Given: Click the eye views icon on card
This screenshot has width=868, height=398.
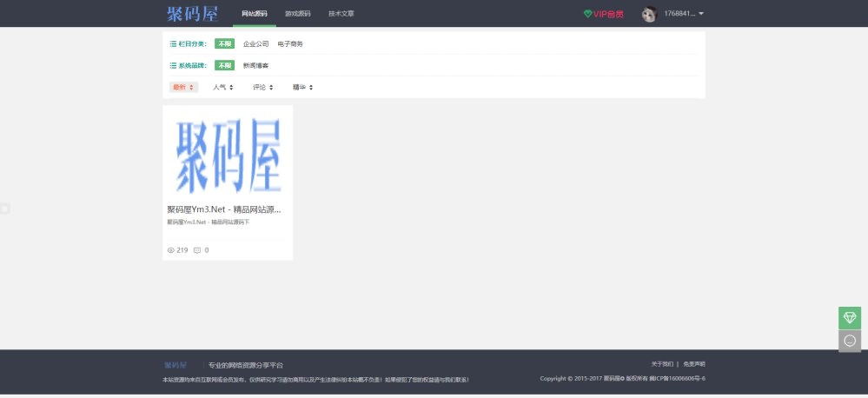Looking at the screenshot, I should [170, 250].
